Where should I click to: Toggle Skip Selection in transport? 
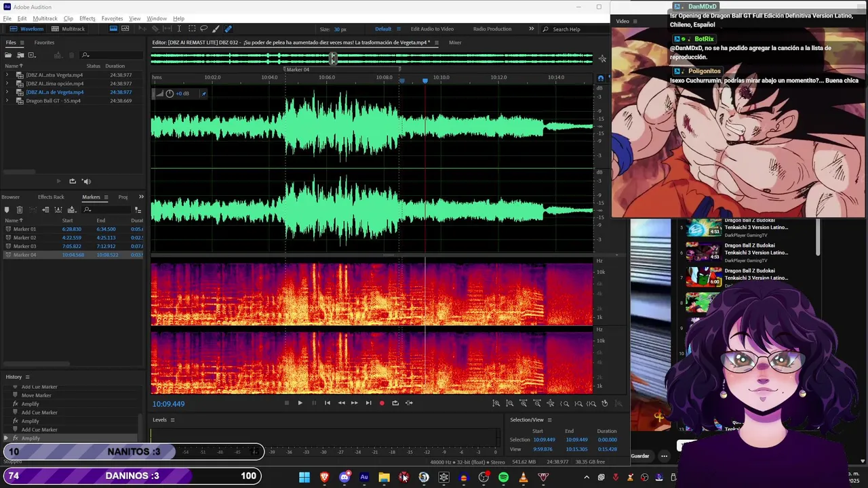[409, 403]
